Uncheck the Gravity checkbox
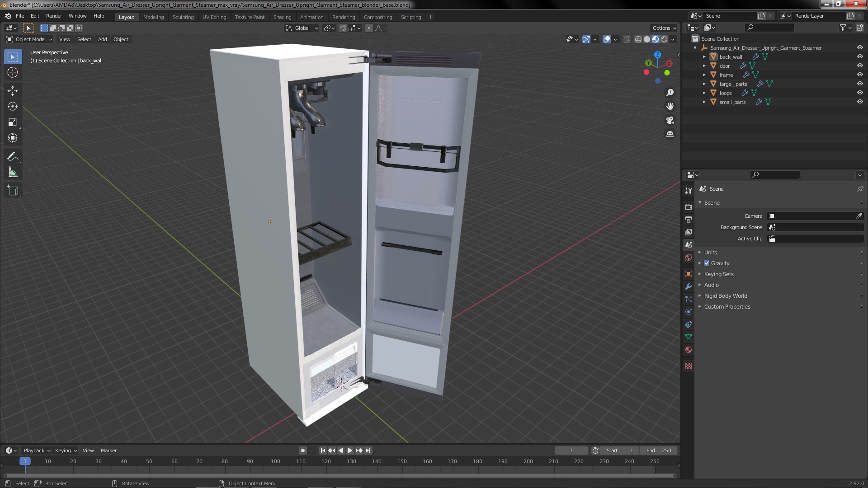The height and width of the screenshot is (488, 868). pyautogui.click(x=707, y=263)
